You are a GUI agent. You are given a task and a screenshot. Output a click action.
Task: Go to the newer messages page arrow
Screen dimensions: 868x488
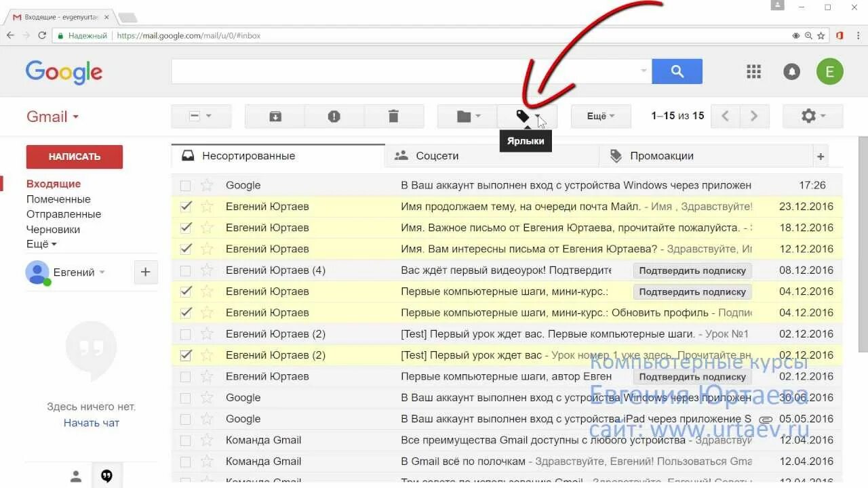click(x=726, y=117)
